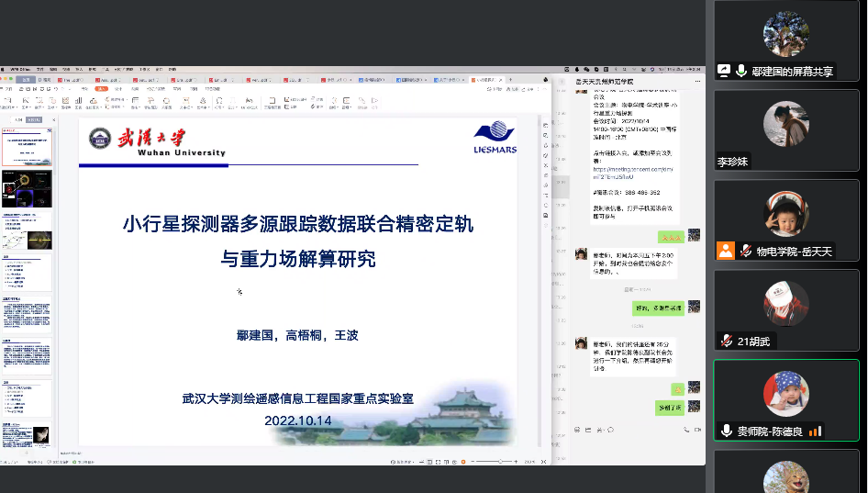This screenshot has width=868, height=493.
Task: Click the vertical scrollbar beside the slide
Action: [540, 280]
